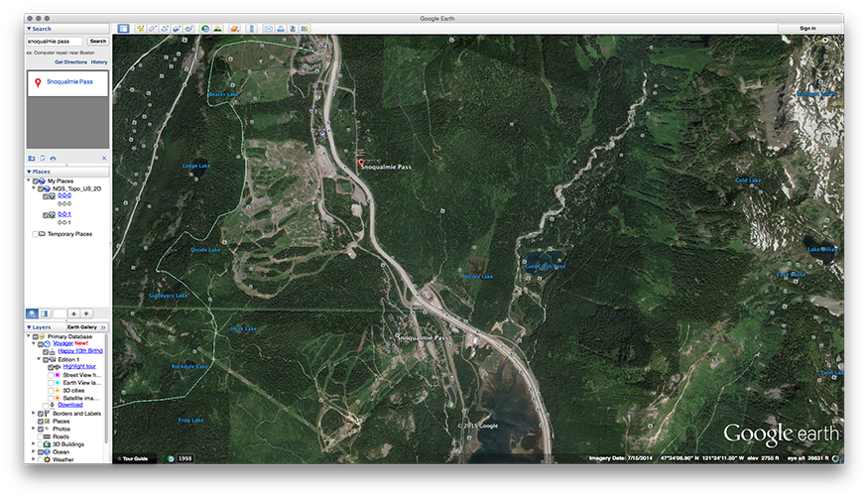The image size is (868, 498).
Task: Open the Highlight tour link
Action: tap(79, 366)
